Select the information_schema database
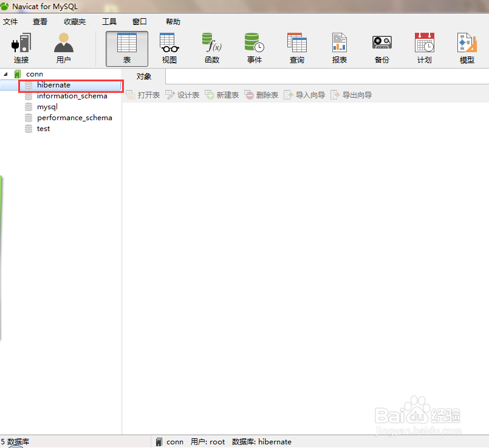Image resolution: width=489 pixels, height=448 pixels. [72, 96]
